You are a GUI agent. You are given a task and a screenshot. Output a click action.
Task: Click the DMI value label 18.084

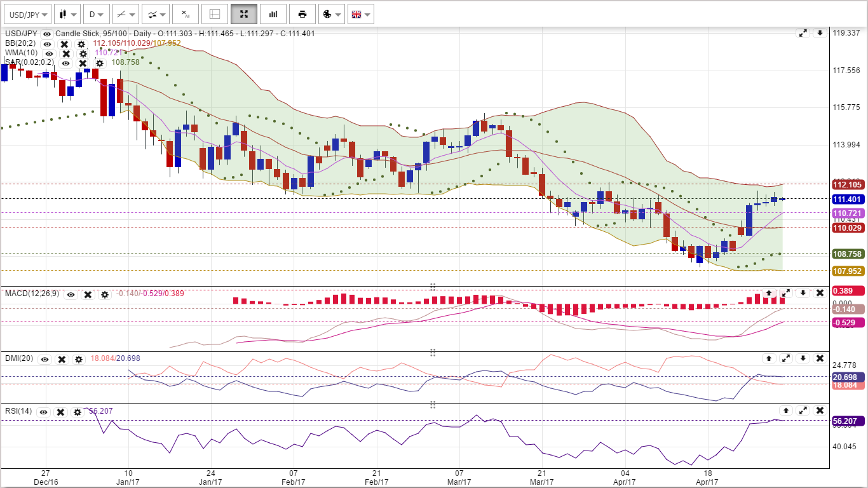[x=848, y=385]
